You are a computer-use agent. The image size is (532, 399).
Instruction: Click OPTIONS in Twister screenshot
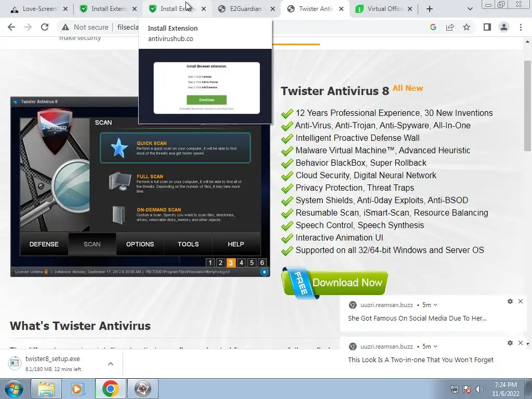pos(140,244)
